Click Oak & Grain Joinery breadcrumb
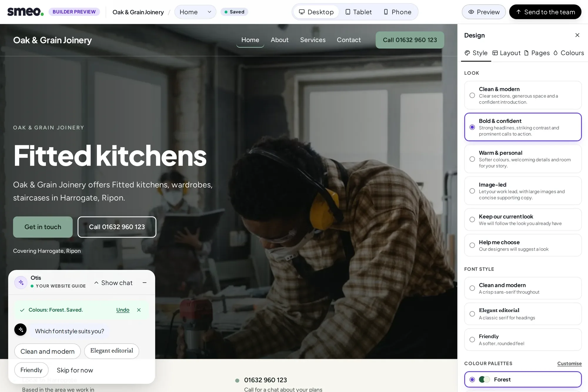The image size is (588, 392). (x=138, y=12)
